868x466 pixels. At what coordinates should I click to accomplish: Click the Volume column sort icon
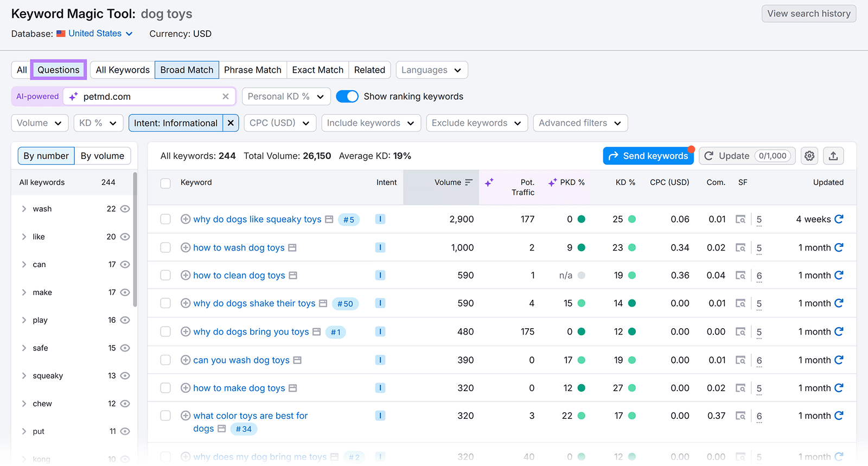[x=469, y=183]
